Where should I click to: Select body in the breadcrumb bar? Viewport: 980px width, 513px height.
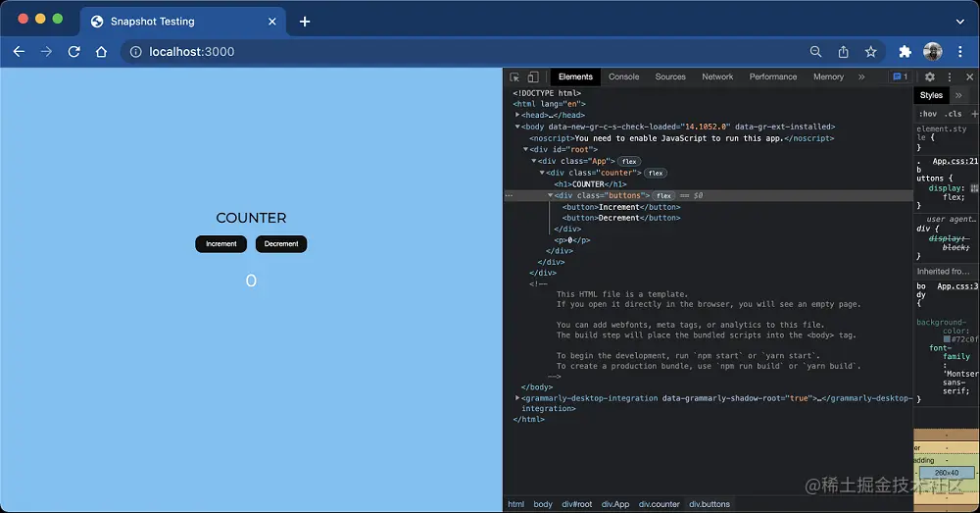(543, 504)
